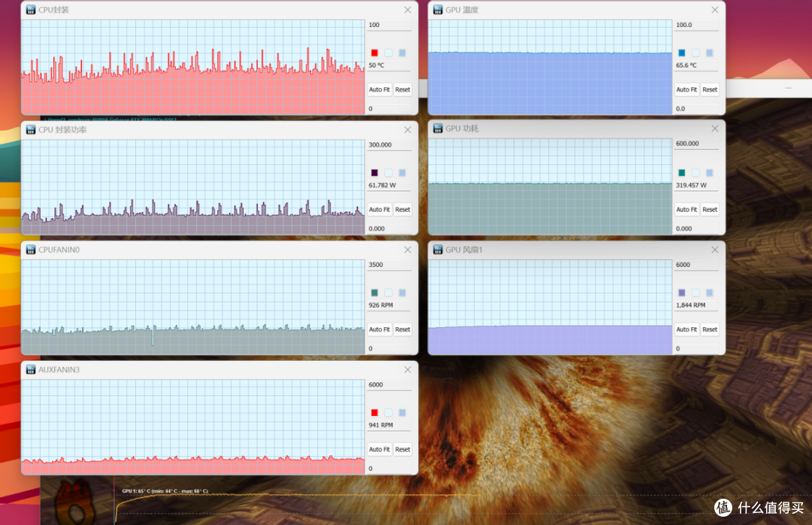Reset the GPU 风扇1 graph
This screenshot has height=525, width=812.
pos(710,329)
